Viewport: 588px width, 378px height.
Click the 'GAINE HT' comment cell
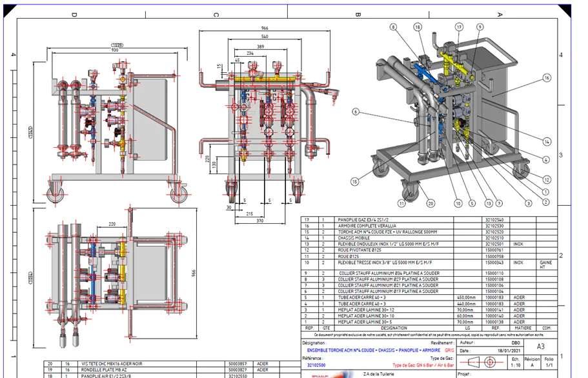(x=545, y=265)
